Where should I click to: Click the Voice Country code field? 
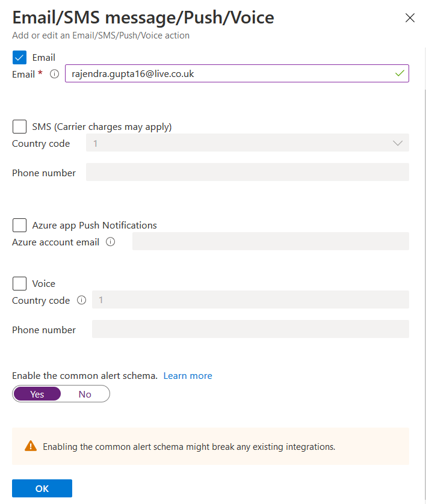pyautogui.click(x=250, y=300)
